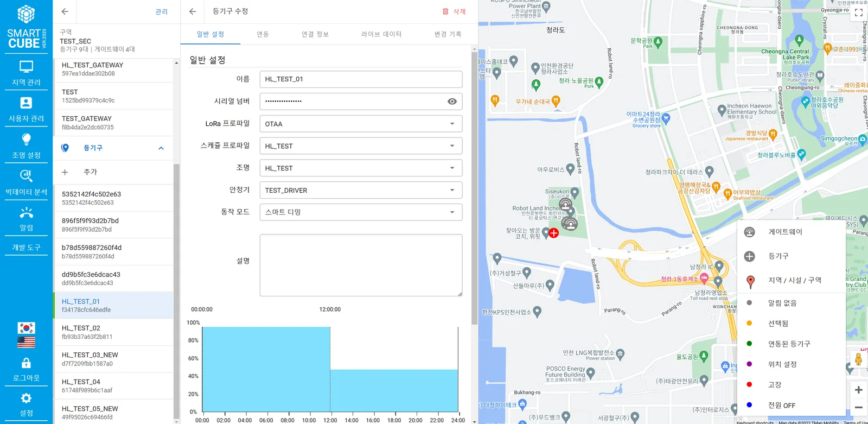Click the 삭제 delete button
The image size is (868, 424).
point(454,11)
